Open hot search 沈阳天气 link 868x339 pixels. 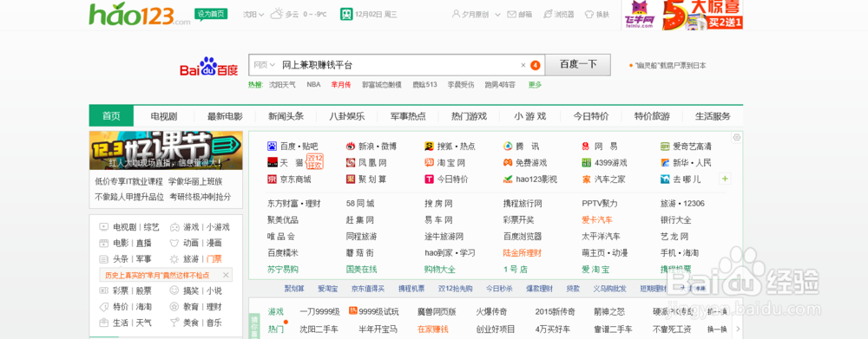point(282,85)
